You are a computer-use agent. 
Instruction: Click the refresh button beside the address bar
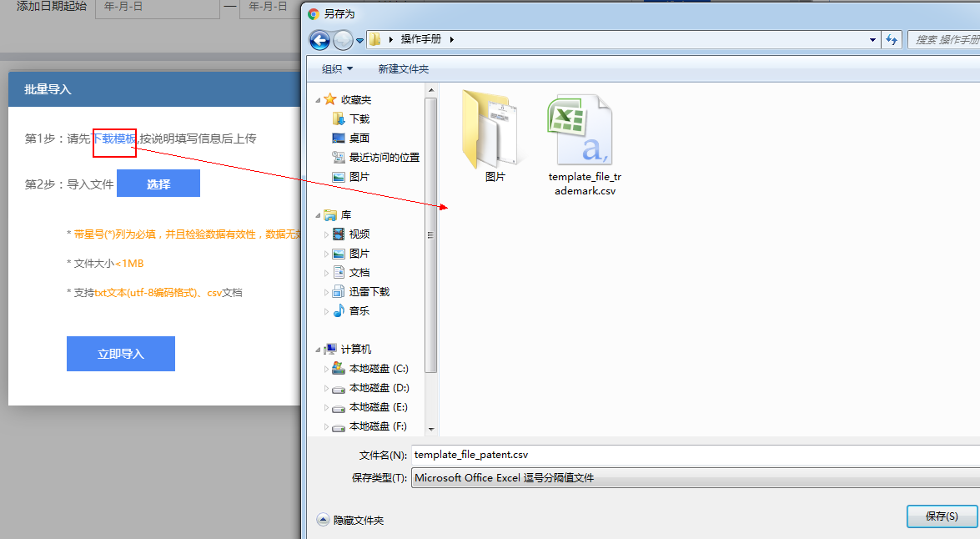892,40
